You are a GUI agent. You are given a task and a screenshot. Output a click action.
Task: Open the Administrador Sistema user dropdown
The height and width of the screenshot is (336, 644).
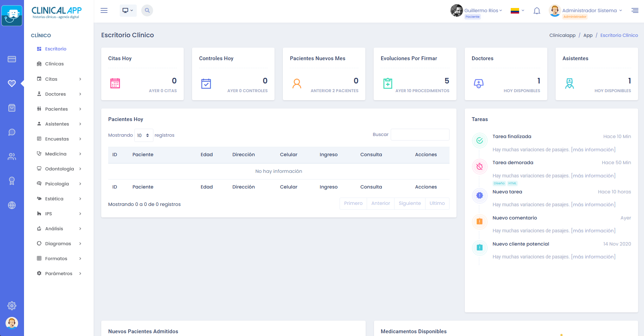[591, 10]
